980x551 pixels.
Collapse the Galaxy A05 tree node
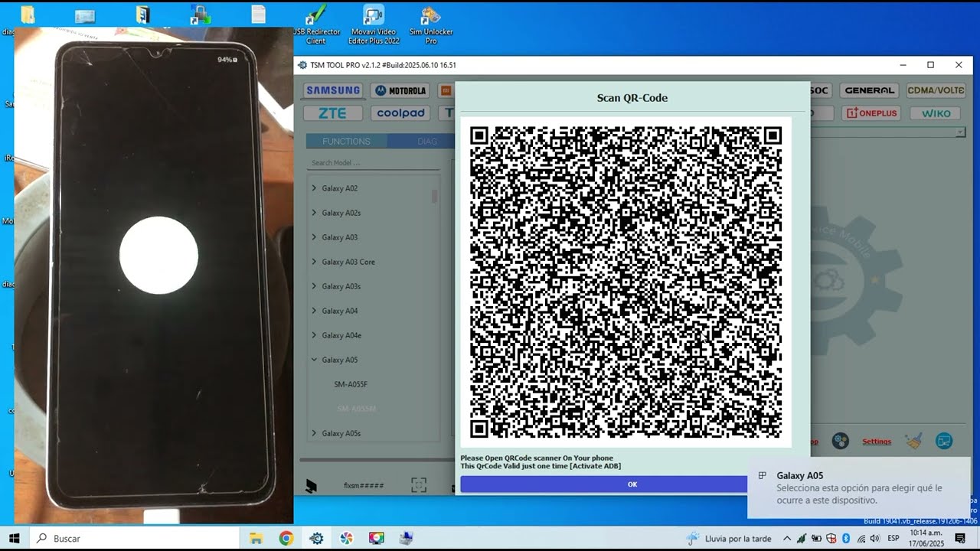[x=314, y=360]
